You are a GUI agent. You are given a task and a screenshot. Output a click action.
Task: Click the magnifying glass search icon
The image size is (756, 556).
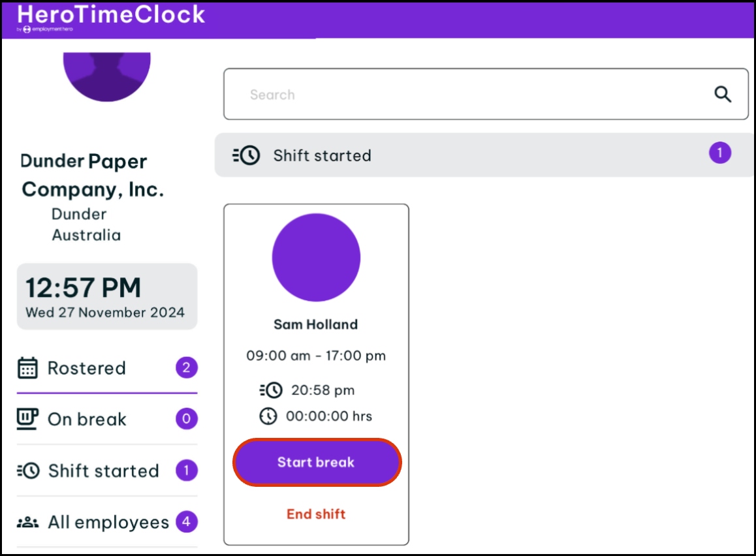pos(722,95)
